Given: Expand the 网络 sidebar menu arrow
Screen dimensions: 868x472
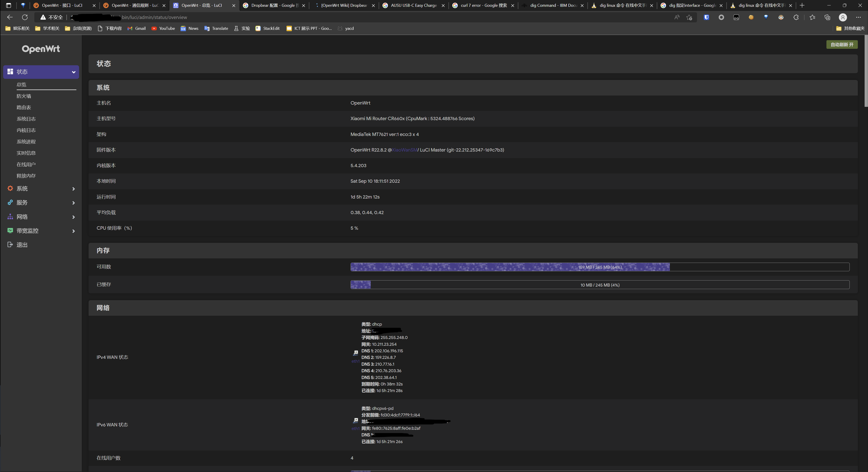Looking at the screenshot, I should point(73,217).
